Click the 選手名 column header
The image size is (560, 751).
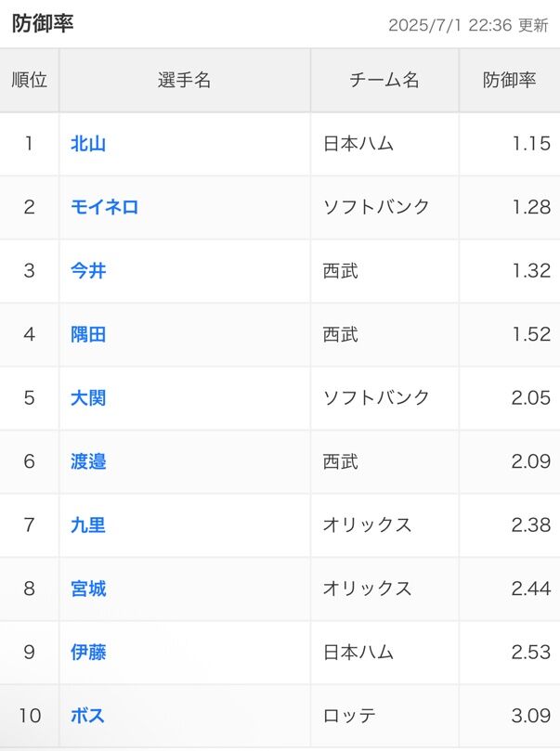tap(185, 80)
